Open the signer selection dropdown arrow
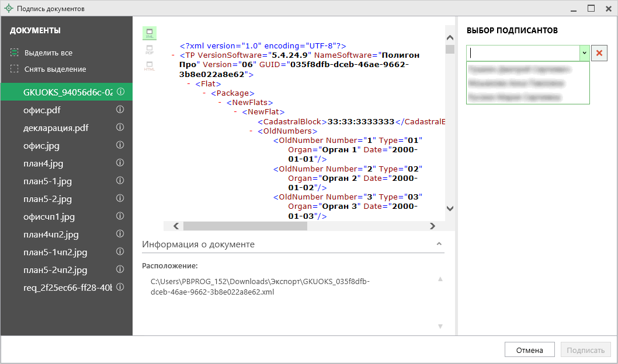Viewport: 618px width, 364px height. click(584, 53)
